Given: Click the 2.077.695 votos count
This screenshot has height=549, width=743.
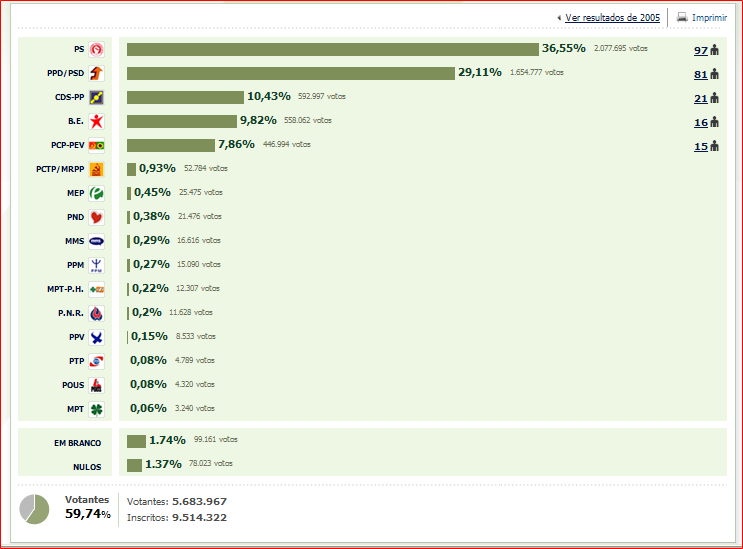Looking at the screenshot, I should 621,48.
